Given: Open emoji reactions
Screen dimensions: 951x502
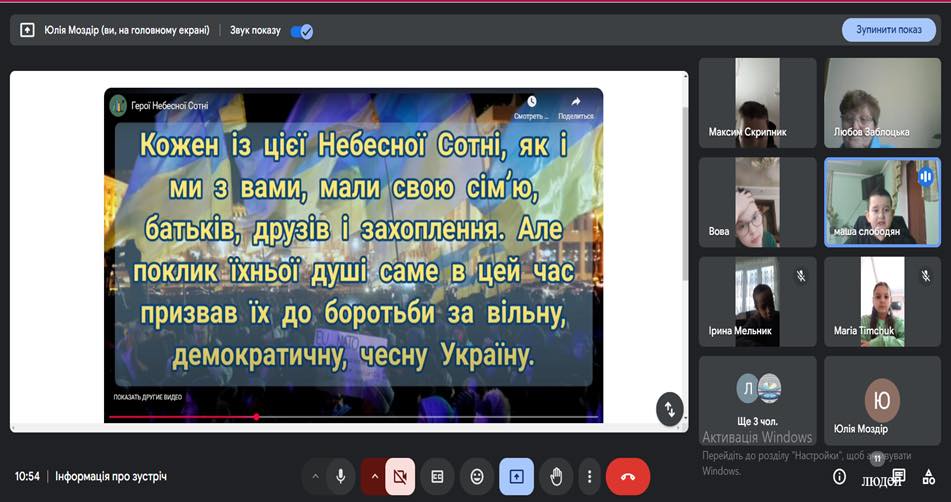Looking at the screenshot, I should click(x=477, y=477).
